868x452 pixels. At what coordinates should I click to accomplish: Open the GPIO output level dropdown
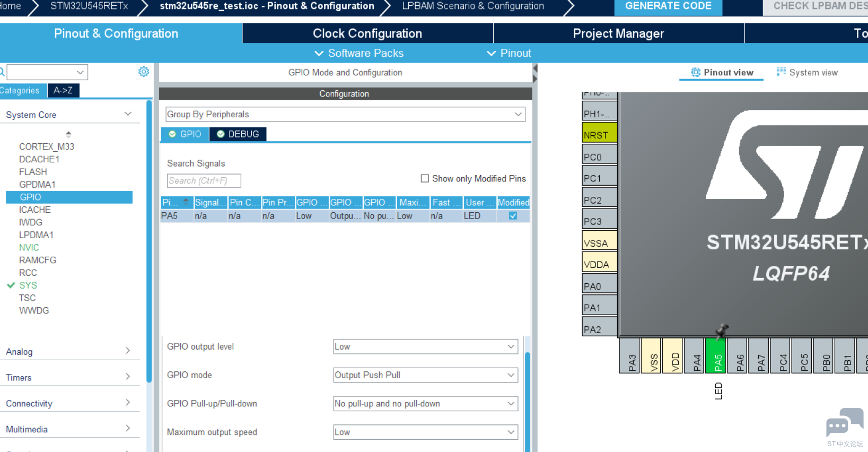[x=425, y=347]
